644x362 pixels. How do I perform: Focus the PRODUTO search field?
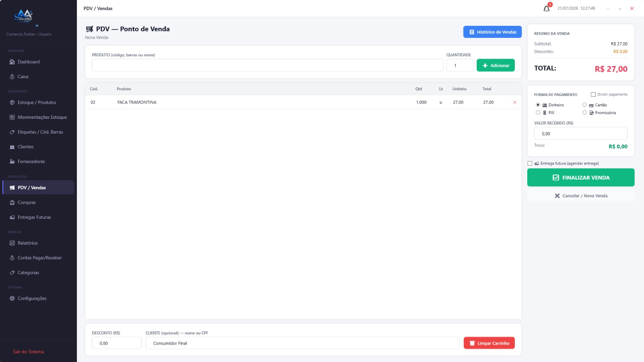click(x=268, y=65)
